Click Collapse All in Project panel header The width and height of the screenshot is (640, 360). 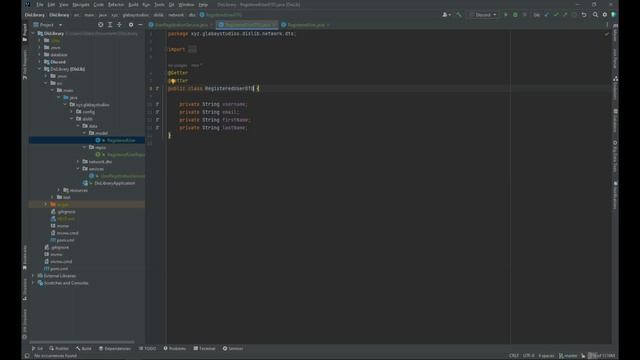pyautogui.click(x=119, y=25)
